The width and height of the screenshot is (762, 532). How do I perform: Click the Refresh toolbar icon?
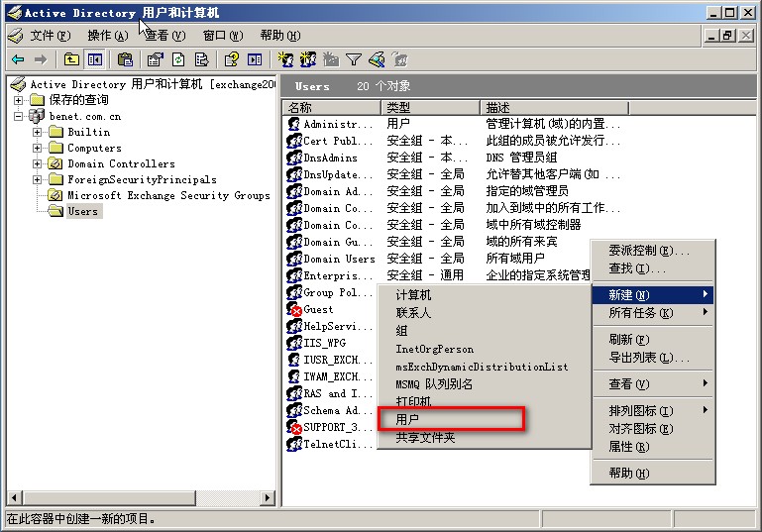pyautogui.click(x=178, y=59)
